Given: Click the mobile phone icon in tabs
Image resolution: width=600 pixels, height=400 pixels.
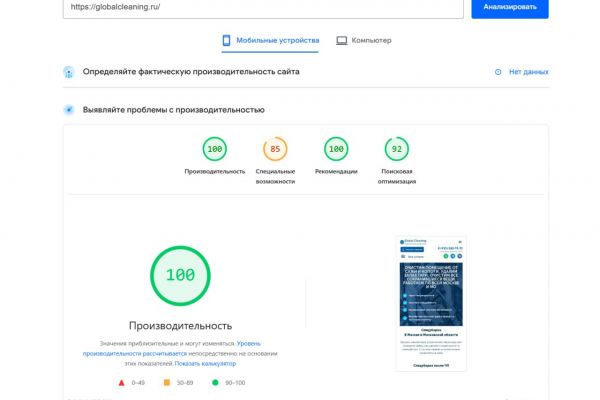Looking at the screenshot, I should 227,41.
